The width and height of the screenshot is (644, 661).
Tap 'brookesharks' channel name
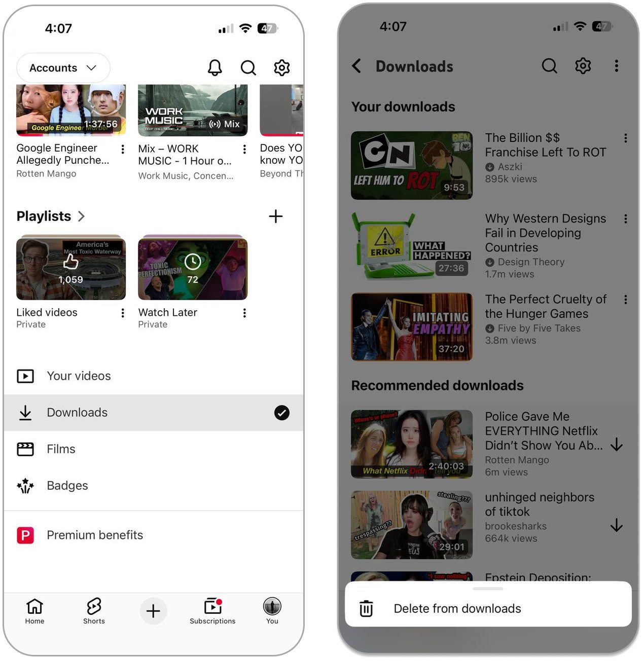516,526
